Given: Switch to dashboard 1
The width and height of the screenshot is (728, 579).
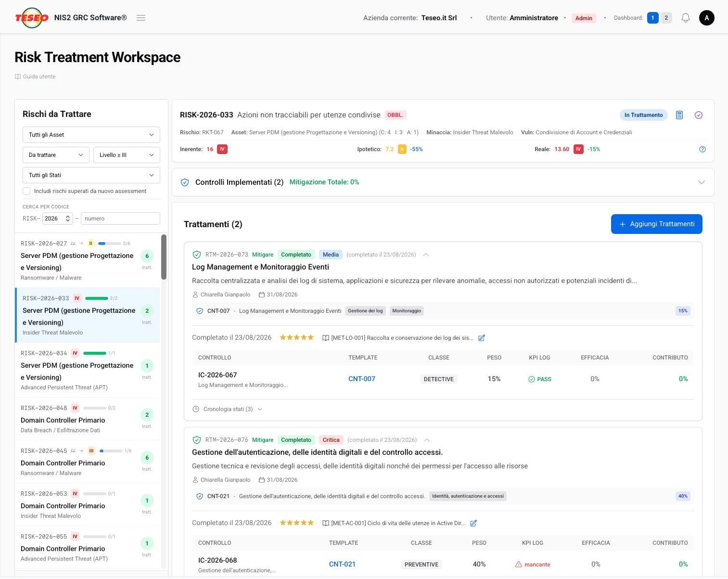Looking at the screenshot, I should (652, 18).
